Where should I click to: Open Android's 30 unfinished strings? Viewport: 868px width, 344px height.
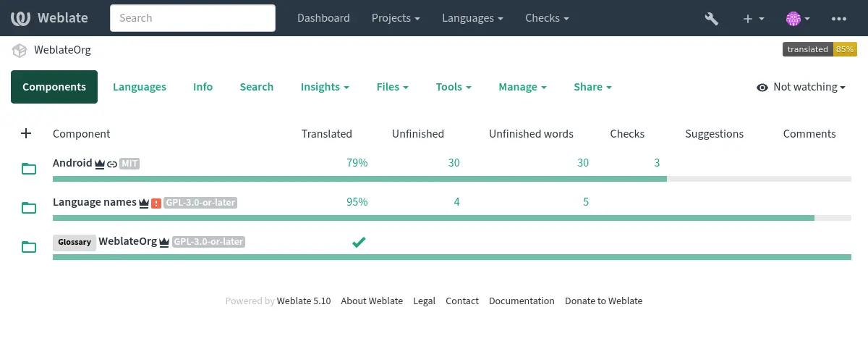coord(454,163)
